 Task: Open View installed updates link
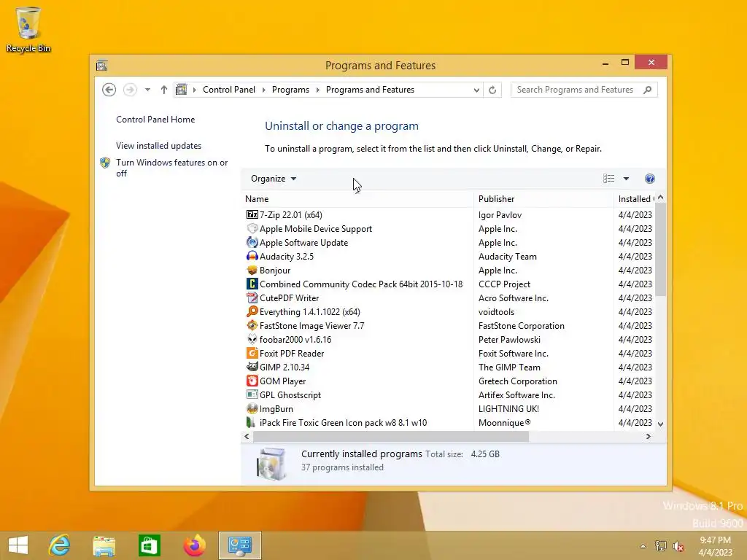(x=158, y=146)
